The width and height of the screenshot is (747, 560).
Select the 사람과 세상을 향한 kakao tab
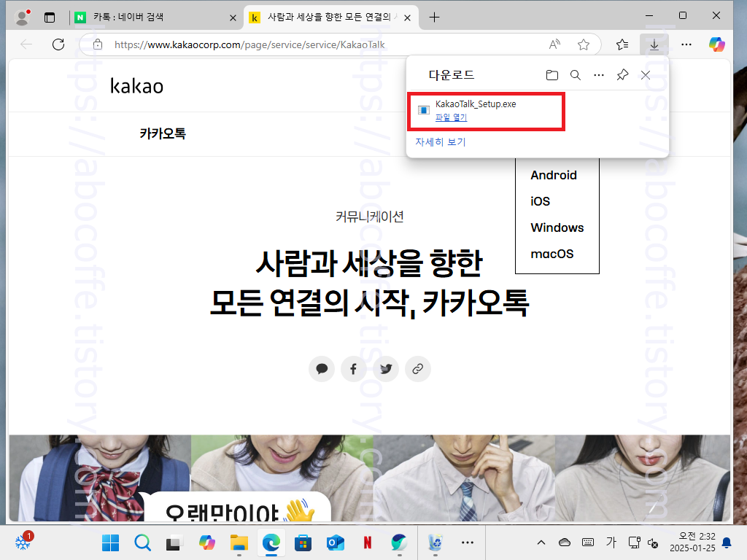pyautogui.click(x=331, y=17)
